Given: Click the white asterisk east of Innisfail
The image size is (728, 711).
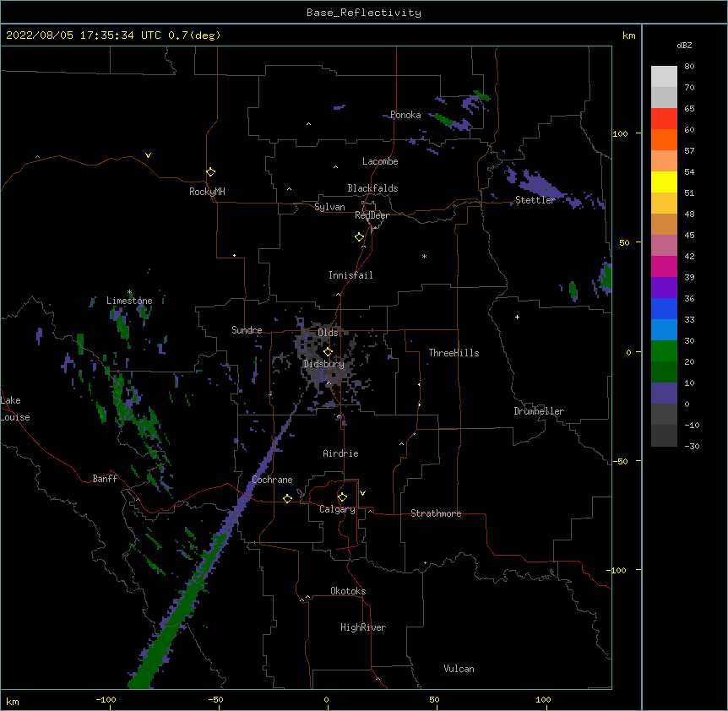Looking at the screenshot, I should (424, 256).
